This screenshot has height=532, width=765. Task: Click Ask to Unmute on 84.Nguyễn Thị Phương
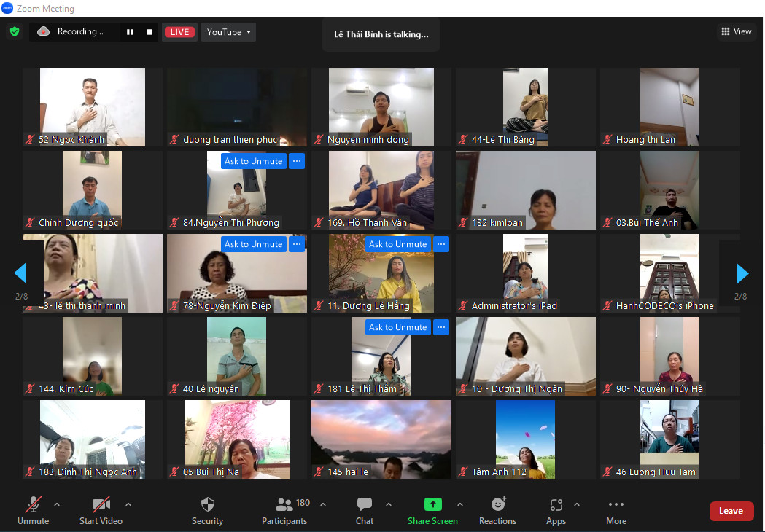click(253, 161)
